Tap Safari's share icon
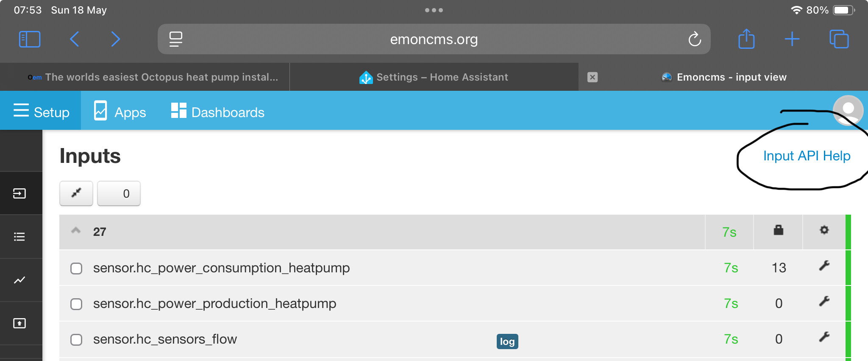 pos(746,39)
